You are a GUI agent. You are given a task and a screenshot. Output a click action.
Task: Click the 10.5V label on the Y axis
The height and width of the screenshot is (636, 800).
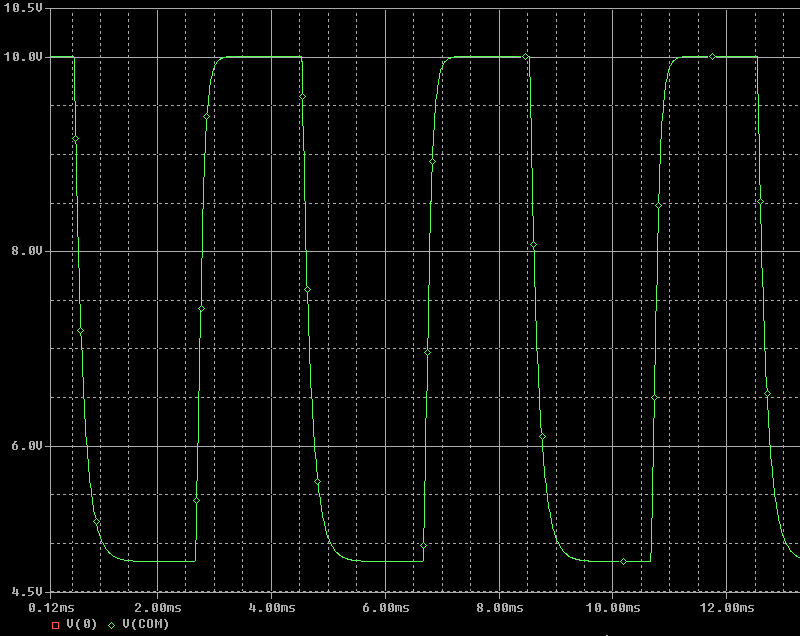[22, 8]
